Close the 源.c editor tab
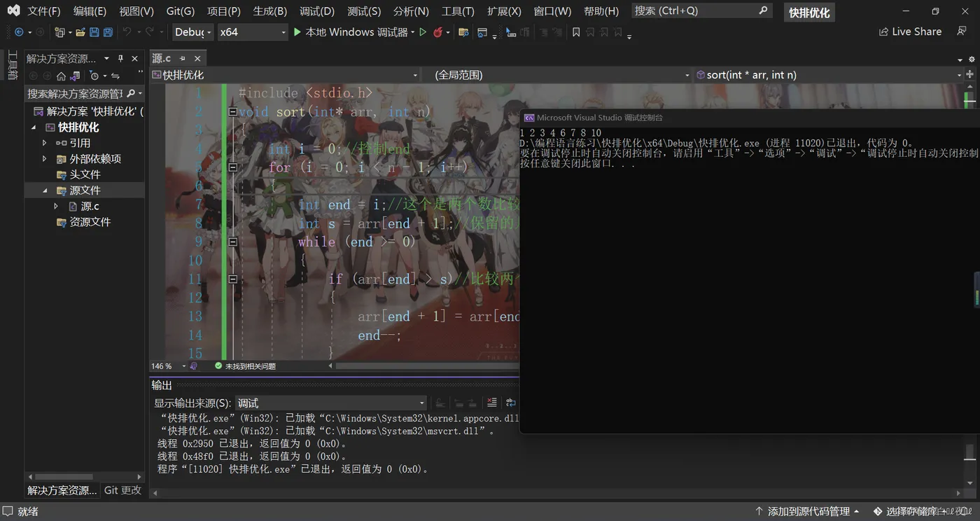Viewport: 980px width, 521px height. point(197,59)
